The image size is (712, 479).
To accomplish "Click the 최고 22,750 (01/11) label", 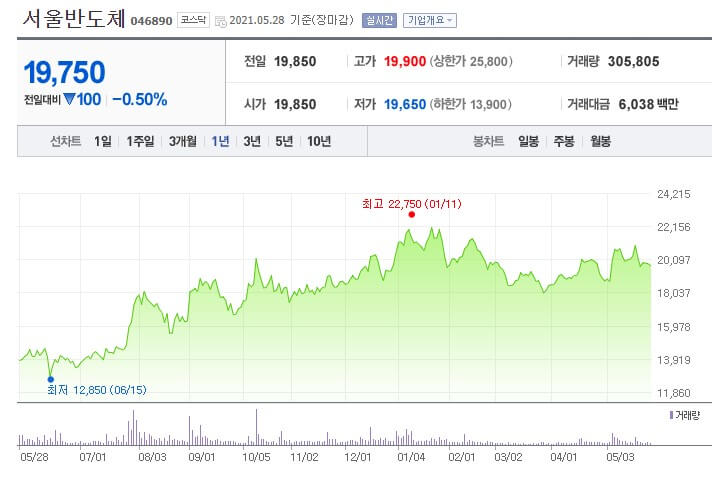I will [411, 204].
